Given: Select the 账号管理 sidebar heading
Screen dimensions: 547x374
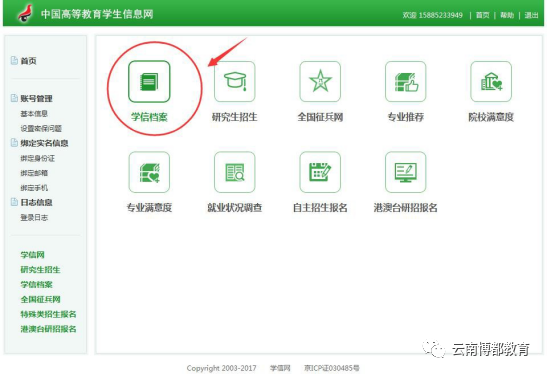Looking at the screenshot, I should [x=36, y=98].
